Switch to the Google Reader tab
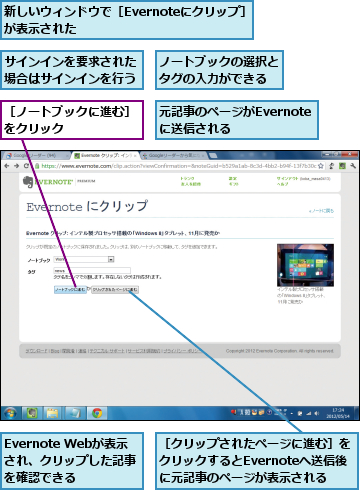The height and width of the screenshot is (490, 360). 36,156
